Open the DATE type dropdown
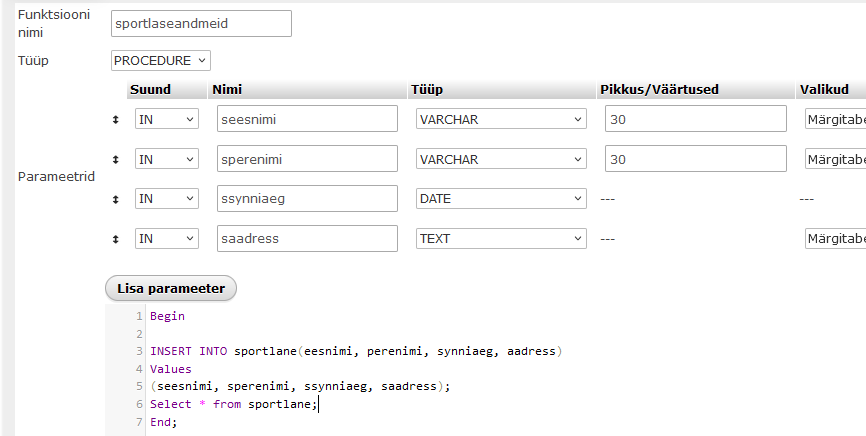Image resolution: width=866 pixels, height=436 pixels. click(x=501, y=199)
